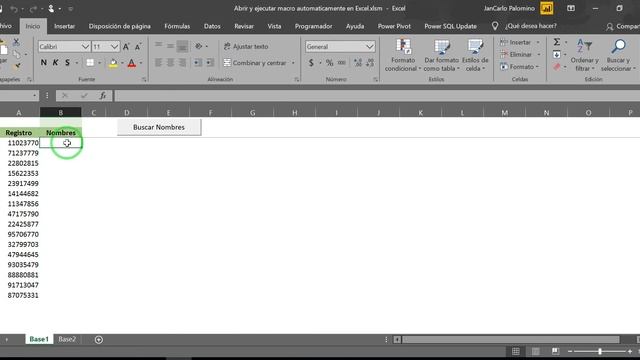Click the AutoSum sigma icon
The image size is (640, 360).
(x=557, y=42)
